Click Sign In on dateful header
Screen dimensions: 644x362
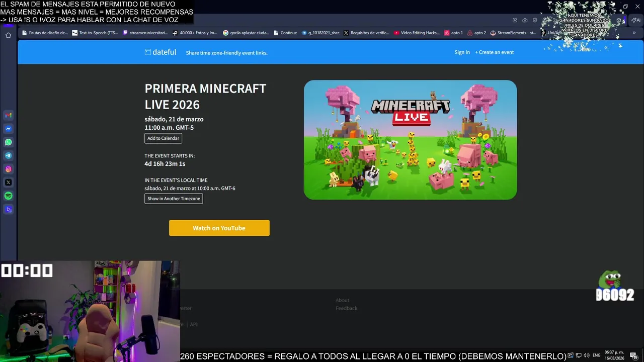pyautogui.click(x=462, y=52)
